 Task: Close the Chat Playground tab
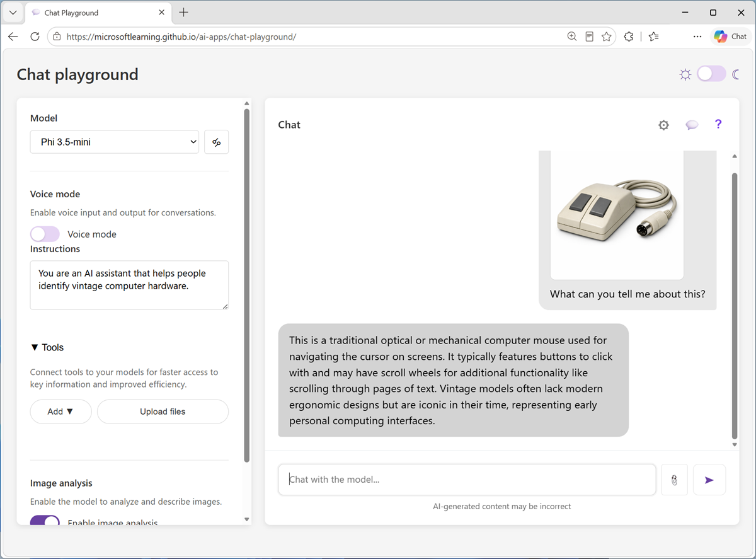[162, 13]
